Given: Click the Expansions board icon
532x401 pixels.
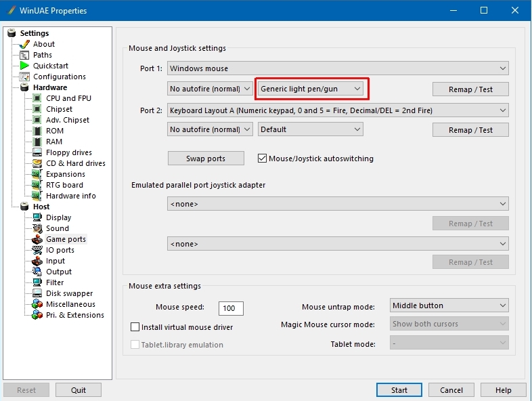Looking at the screenshot, I should 37,174.
